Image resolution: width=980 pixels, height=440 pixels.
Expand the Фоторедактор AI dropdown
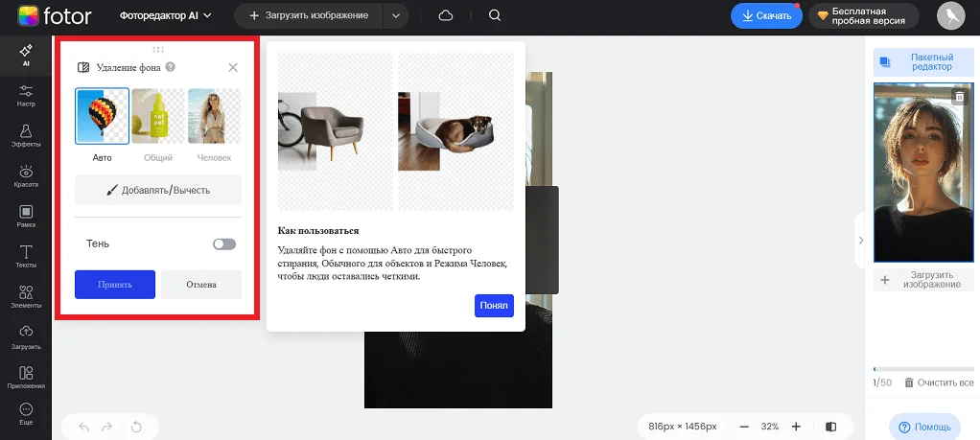pyautogui.click(x=166, y=15)
